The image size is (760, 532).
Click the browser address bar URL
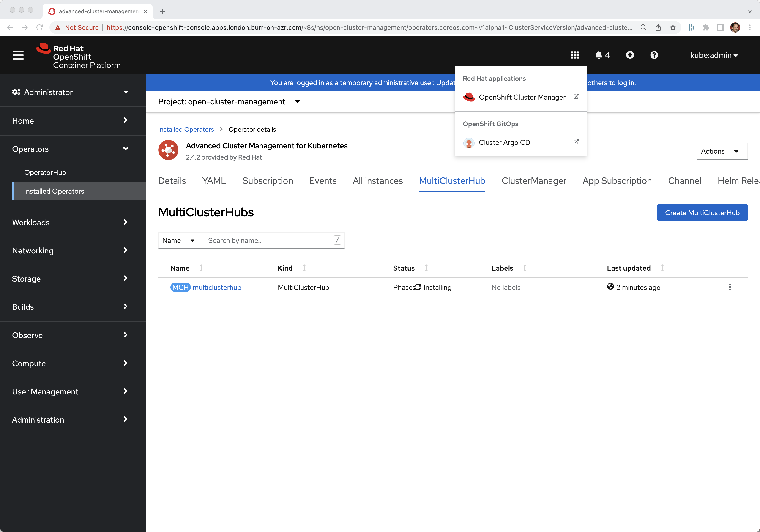click(x=369, y=27)
